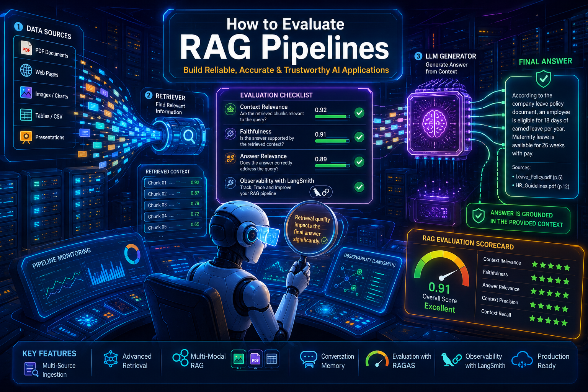Click the Answer Relevance star rating in scorecard

549,293
